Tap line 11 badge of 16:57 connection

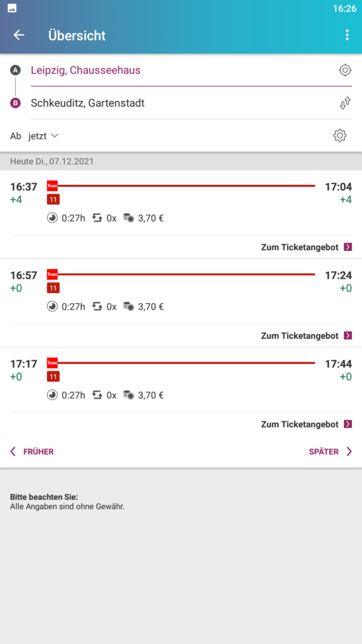[53, 288]
